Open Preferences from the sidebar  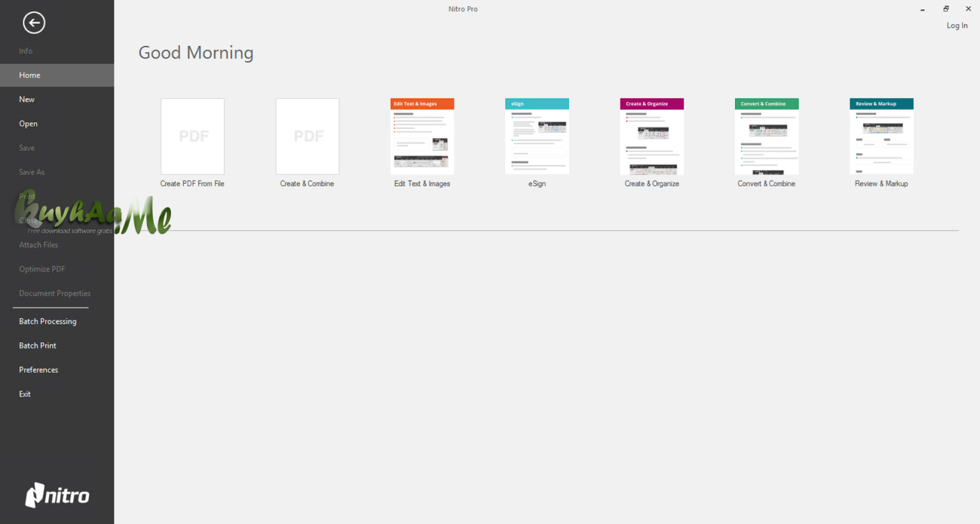tap(39, 370)
